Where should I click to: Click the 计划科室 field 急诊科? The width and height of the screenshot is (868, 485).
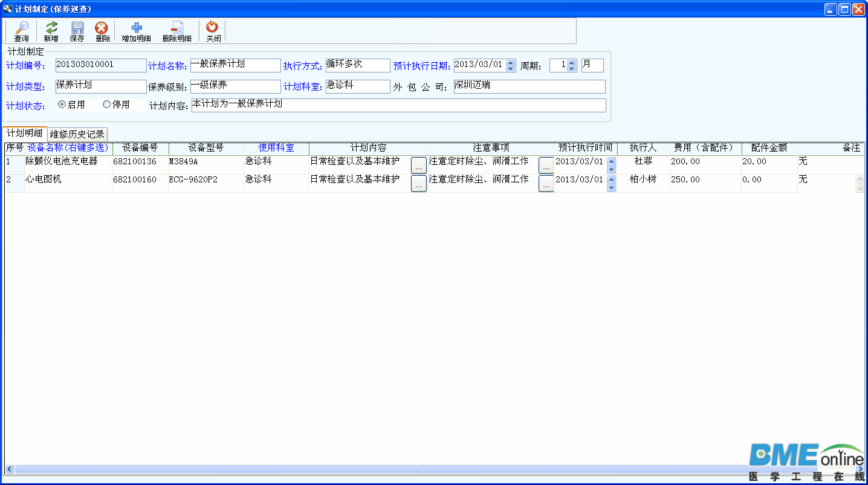pos(358,86)
